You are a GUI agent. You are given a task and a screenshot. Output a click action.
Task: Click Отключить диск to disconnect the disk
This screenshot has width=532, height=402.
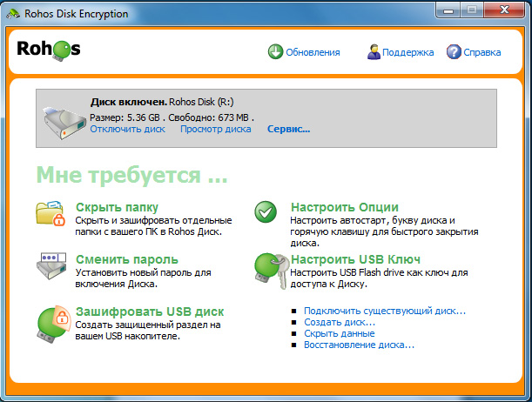pyautogui.click(x=128, y=129)
